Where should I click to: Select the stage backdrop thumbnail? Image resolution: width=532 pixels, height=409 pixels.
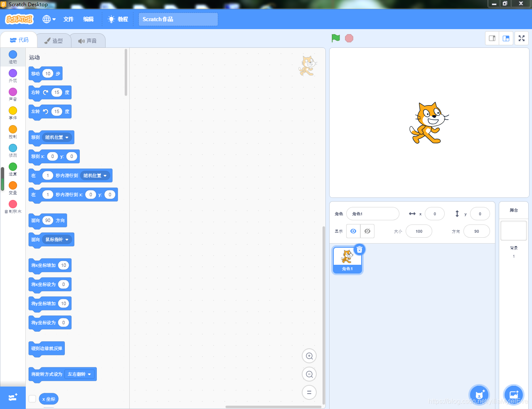pos(514,231)
